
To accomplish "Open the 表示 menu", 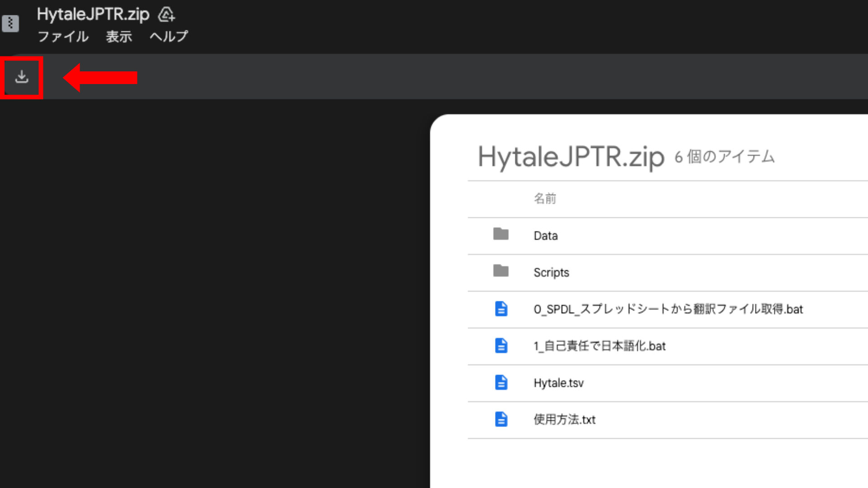I will [118, 37].
